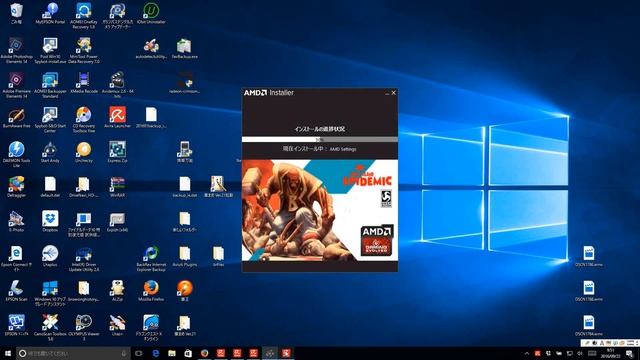
Task: Launch Avira Launcher shortcut
Action: [118, 118]
